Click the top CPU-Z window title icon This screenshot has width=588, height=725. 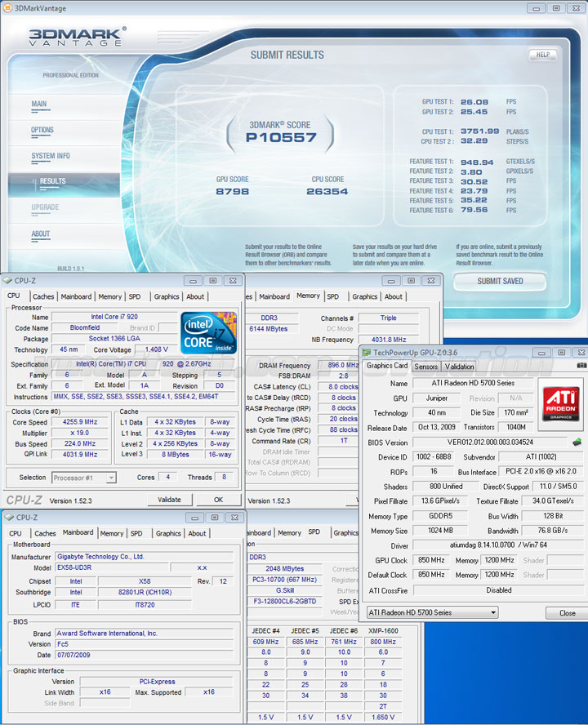7,280
